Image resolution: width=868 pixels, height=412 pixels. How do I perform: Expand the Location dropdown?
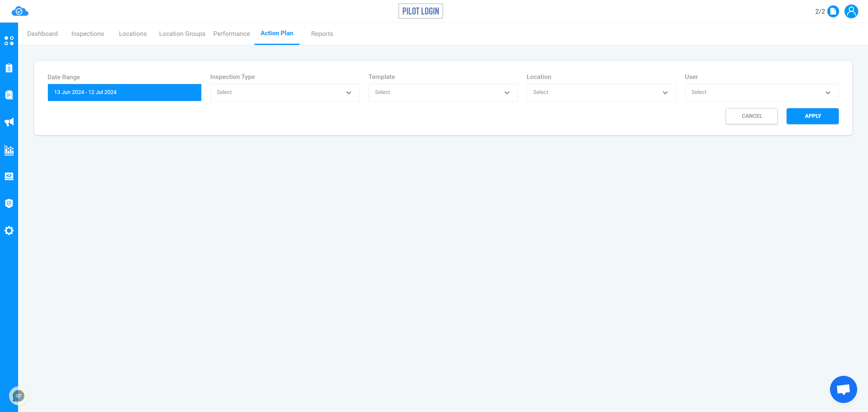pyautogui.click(x=601, y=93)
